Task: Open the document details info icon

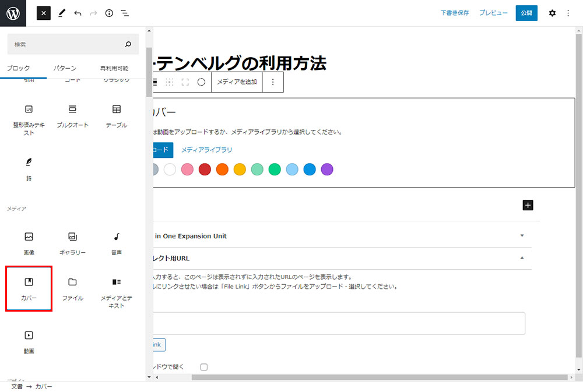Action: point(109,13)
